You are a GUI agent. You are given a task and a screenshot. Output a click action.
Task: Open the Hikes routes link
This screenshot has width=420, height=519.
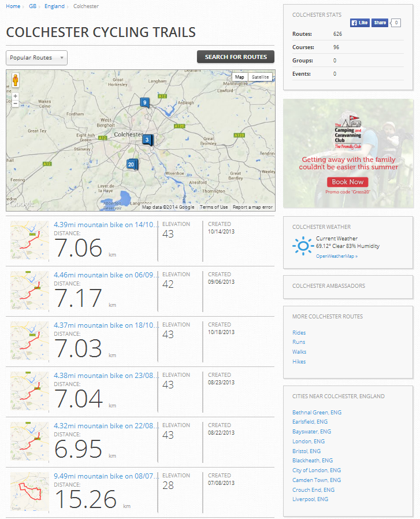click(x=299, y=362)
